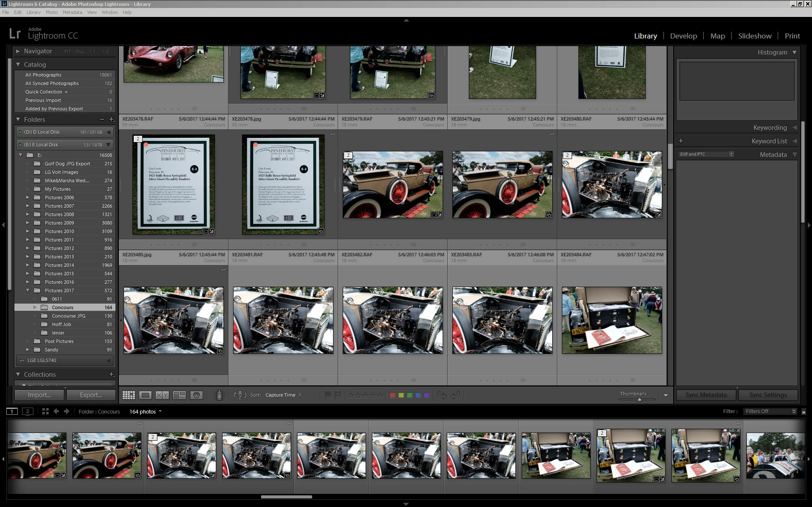Open EXIF and IPTC metadata set dropdown
This screenshot has height=507, width=812.
click(706, 154)
